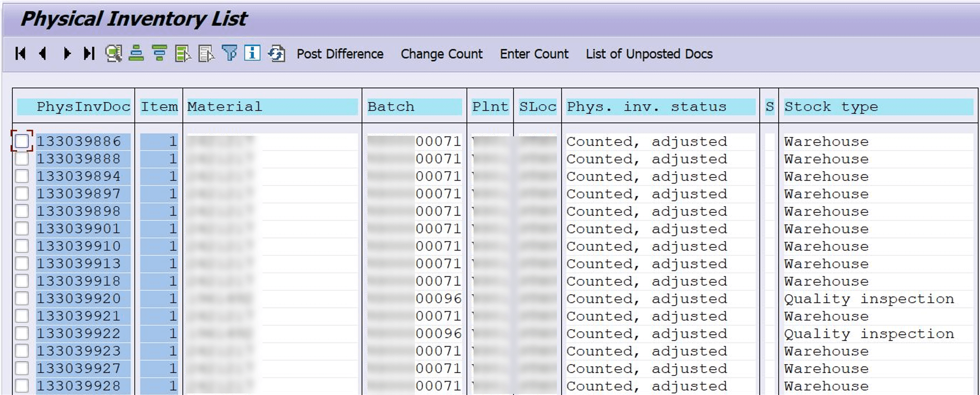The height and width of the screenshot is (395, 980).
Task: Open List of Unposted Docs
Action: tap(649, 54)
